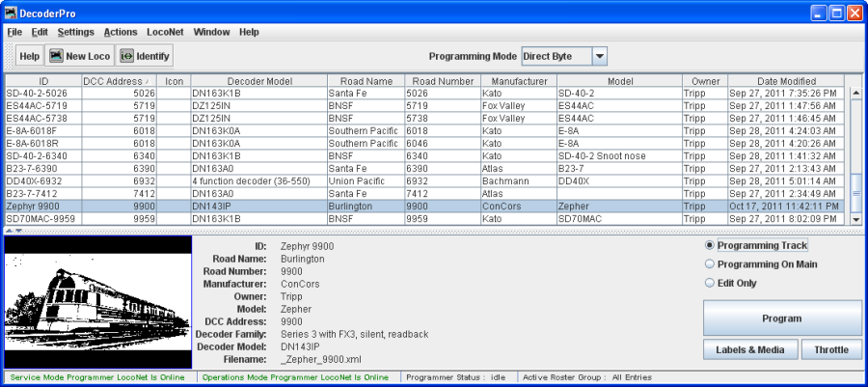Screen dimensions: 868x387
Task: Close the DecoderPro window
Action: (x=854, y=14)
